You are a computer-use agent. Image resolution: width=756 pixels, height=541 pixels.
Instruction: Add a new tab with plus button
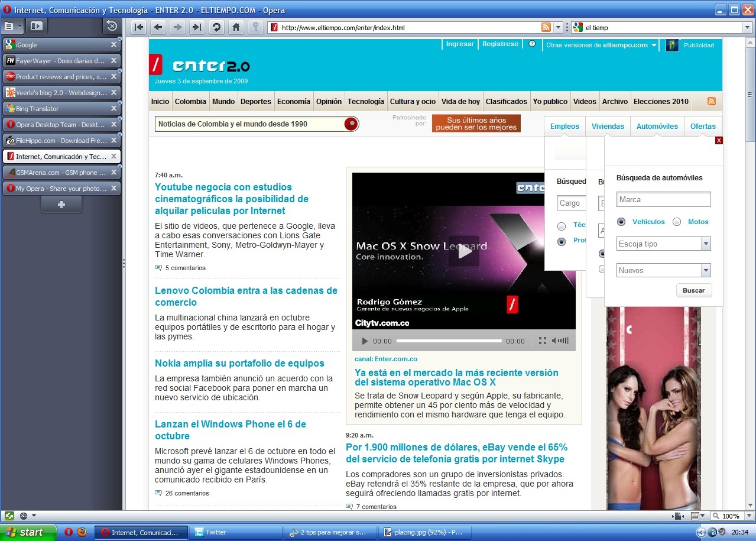click(61, 205)
